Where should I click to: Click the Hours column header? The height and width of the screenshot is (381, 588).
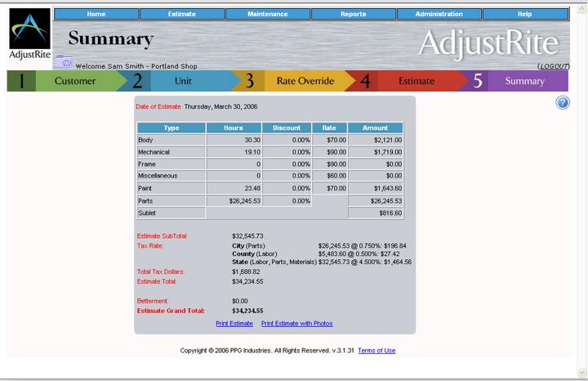tap(234, 128)
